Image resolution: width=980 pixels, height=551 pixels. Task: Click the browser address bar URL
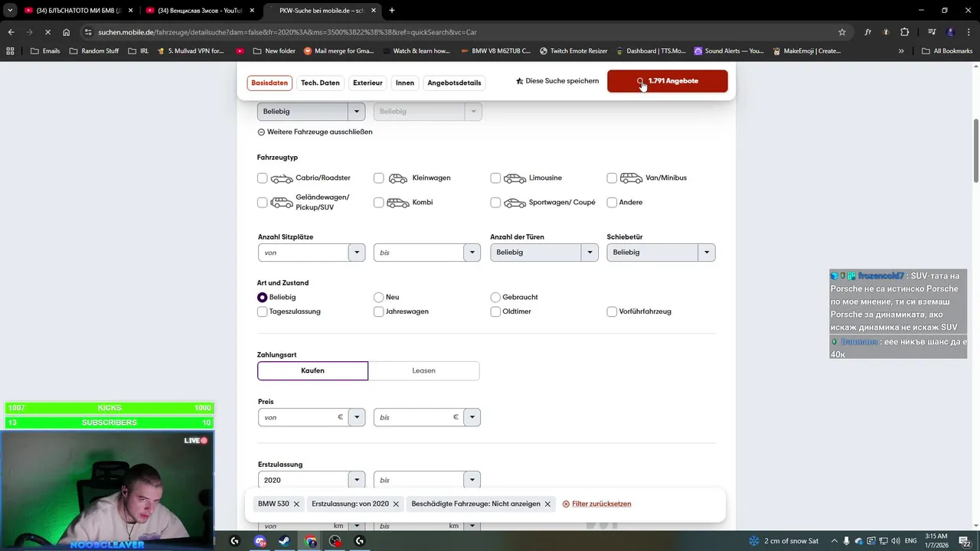click(x=287, y=32)
